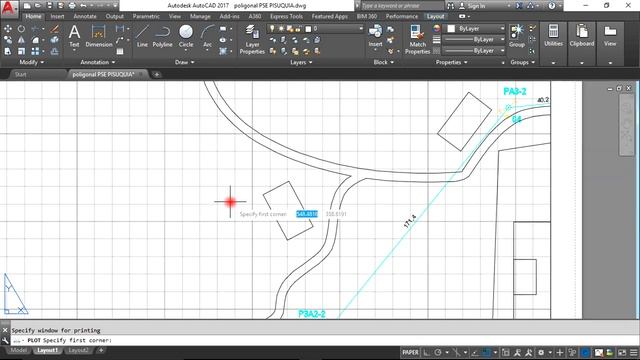Image resolution: width=640 pixels, height=360 pixels.
Task: Expand the Annotation panel dropdown
Action: pyautogui.click(x=98, y=62)
